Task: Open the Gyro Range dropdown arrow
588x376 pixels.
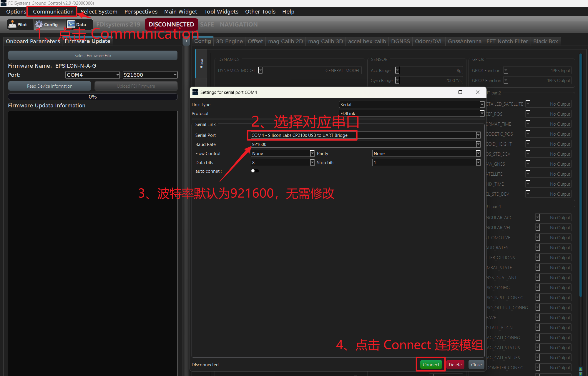Action: (x=397, y=80)
